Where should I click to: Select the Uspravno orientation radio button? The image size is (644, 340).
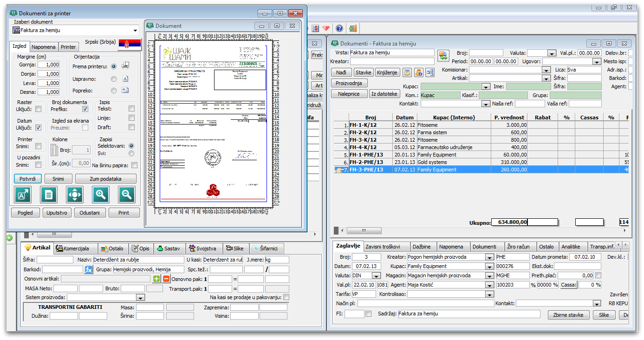(x=114, y=79)
